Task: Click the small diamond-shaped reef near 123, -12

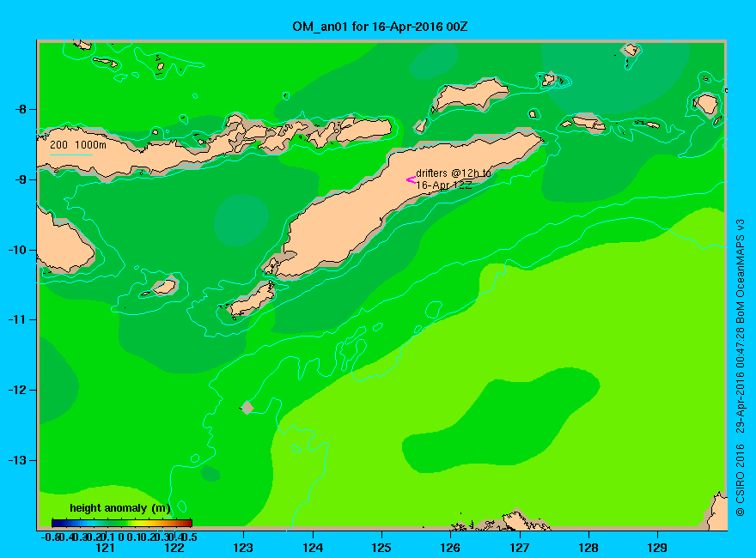Action: click(247, 408)
